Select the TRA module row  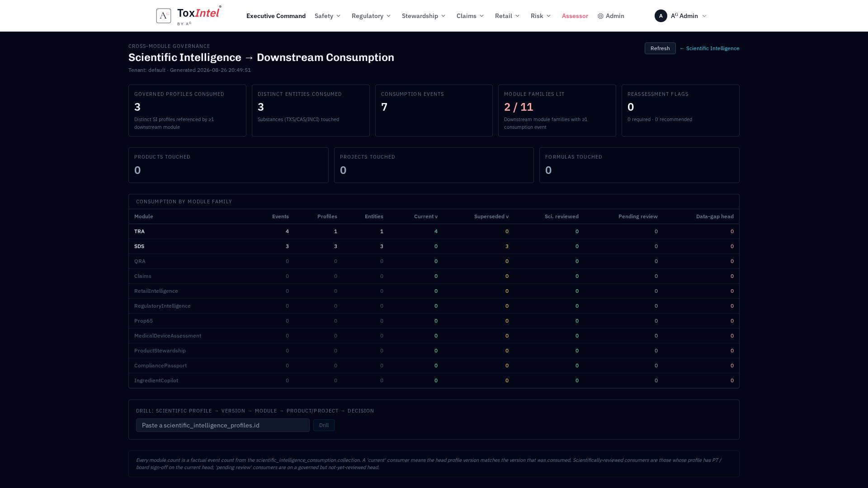434,231
